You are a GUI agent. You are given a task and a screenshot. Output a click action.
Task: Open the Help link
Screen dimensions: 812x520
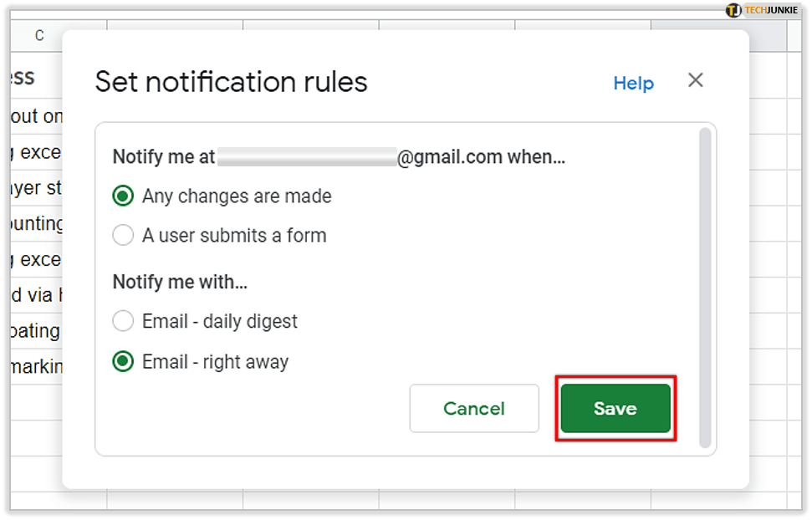click(x=633, y=83)
